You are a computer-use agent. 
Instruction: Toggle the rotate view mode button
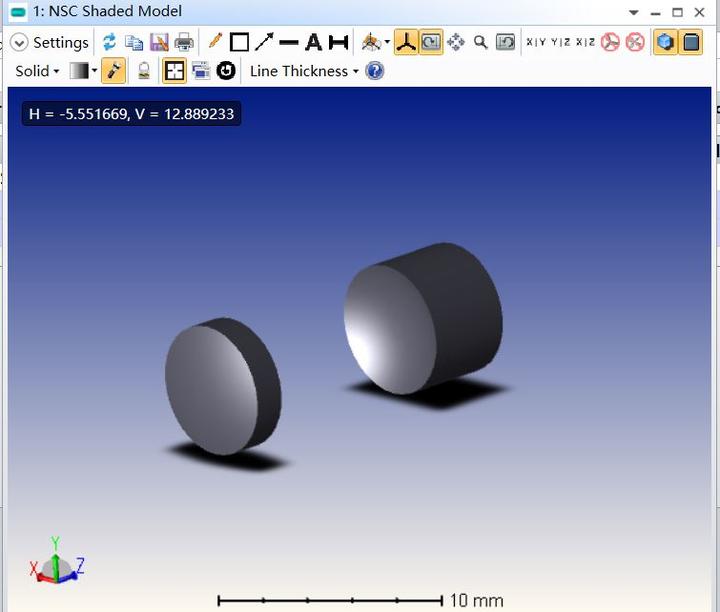pos(431,42)
